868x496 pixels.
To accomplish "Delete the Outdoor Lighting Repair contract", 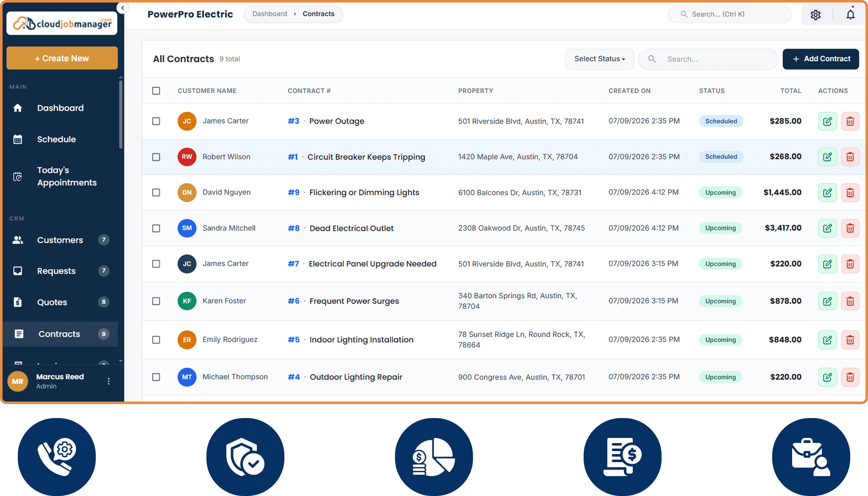I will pyautogui.click(x=850, y=377).
